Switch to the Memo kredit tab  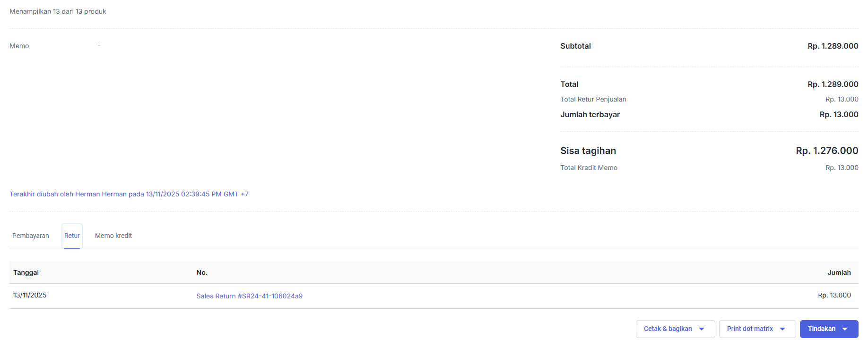pyautogui.click(x=113, y=236)
